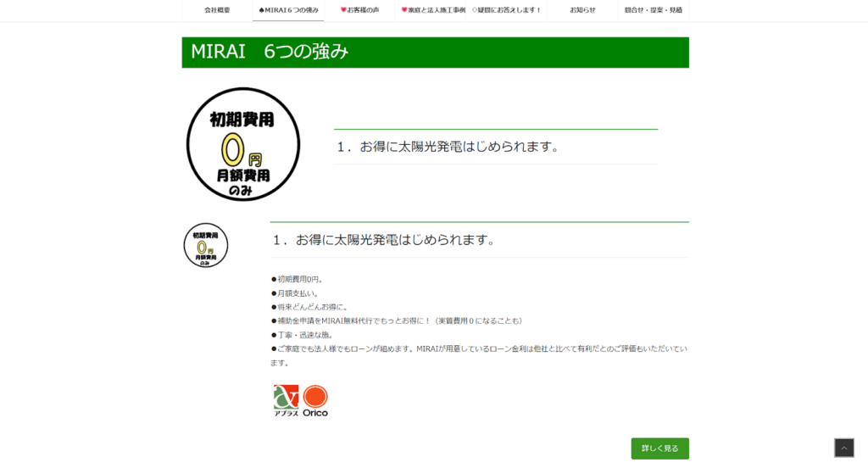Click the bullet text ●将来どんどんお得に。

pyautogui.click(x=309, y=307)
